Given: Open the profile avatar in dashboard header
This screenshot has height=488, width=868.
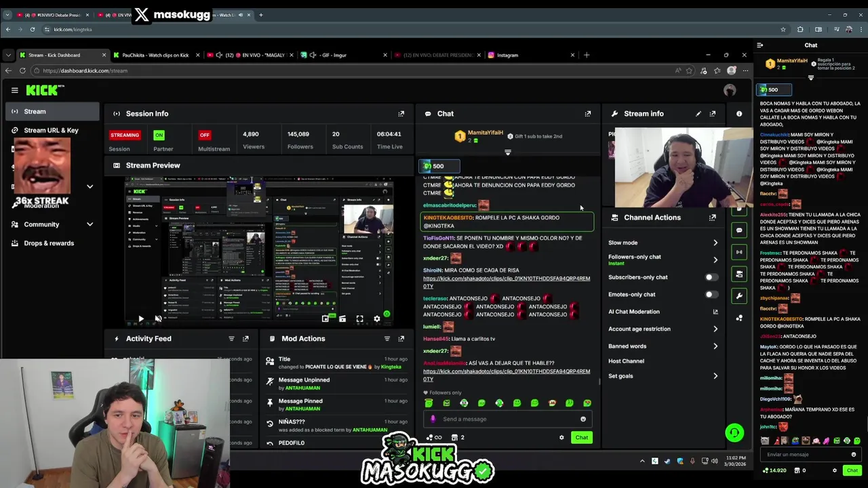Looking at the screenshot, I should (730, 90).
